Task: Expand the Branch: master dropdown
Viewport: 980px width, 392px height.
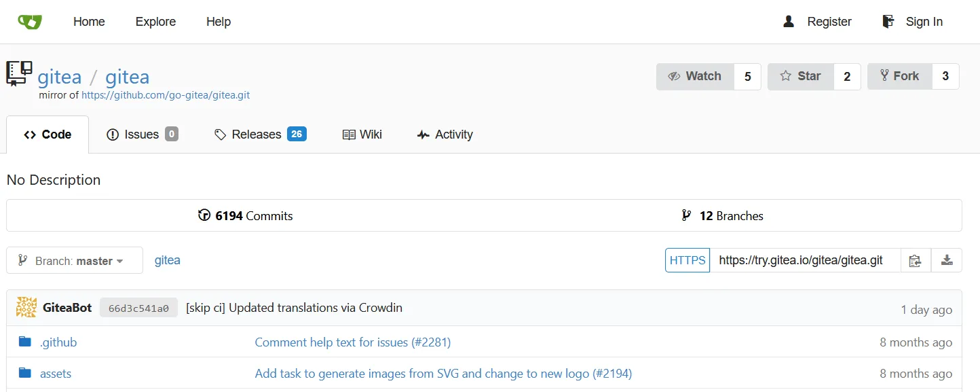Action: pyautogui.click(x=75, y=260)
